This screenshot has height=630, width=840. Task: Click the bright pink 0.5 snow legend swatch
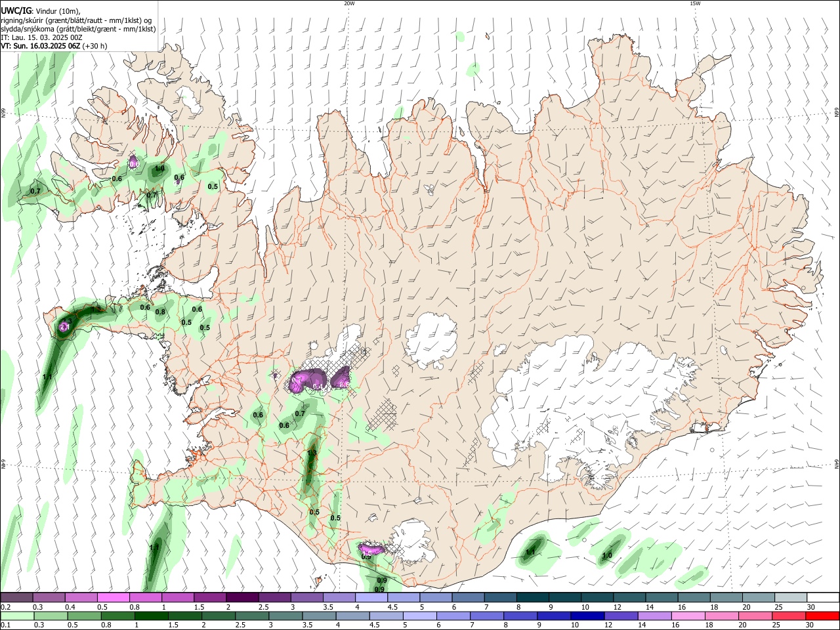pyautogui.click(x=113, y=597)
